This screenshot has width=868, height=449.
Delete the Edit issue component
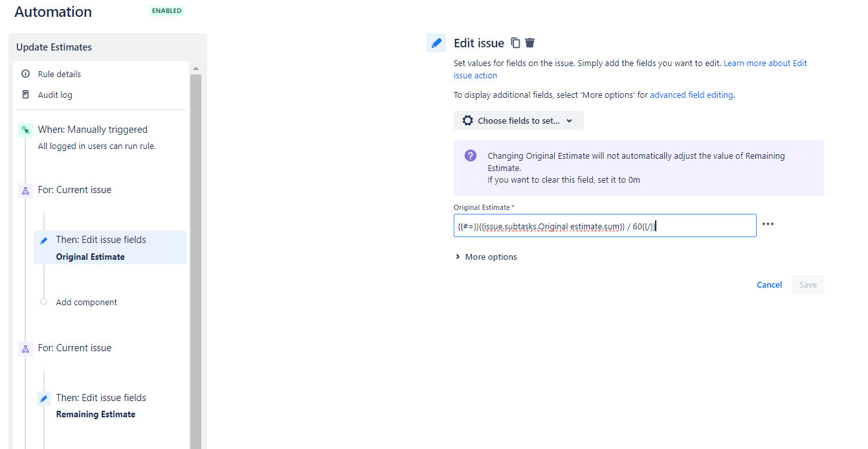[529, 43]
